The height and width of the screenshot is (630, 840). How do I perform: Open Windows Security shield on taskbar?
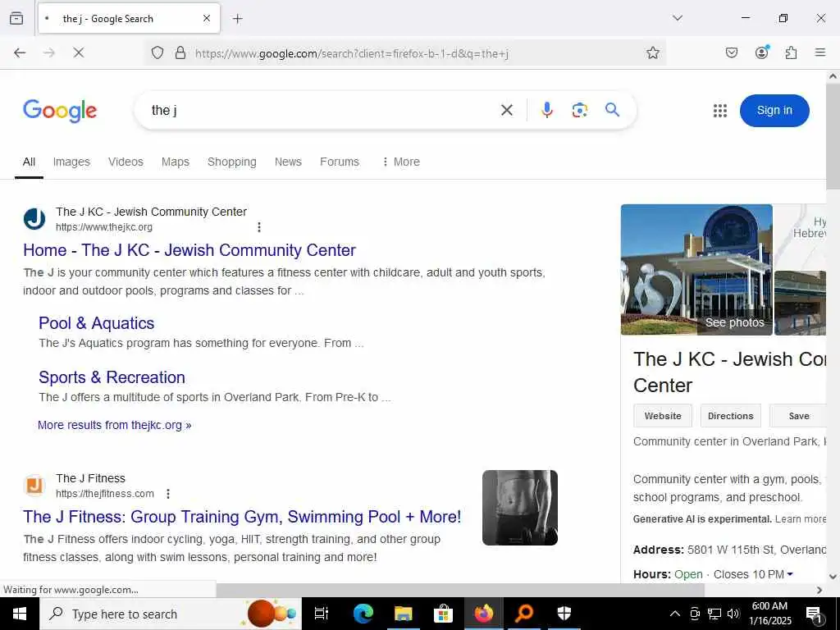click(x=564, y=614)
